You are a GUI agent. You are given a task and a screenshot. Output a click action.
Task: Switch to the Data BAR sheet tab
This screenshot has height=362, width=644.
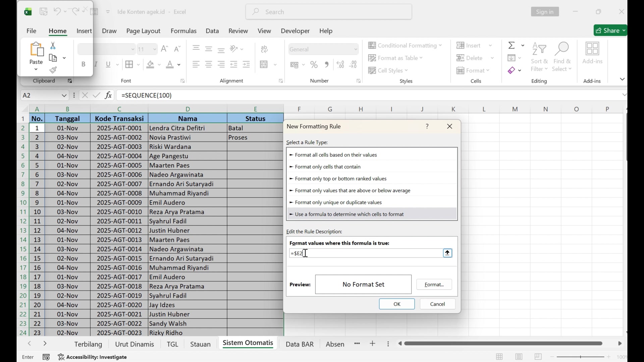(300, 344)
